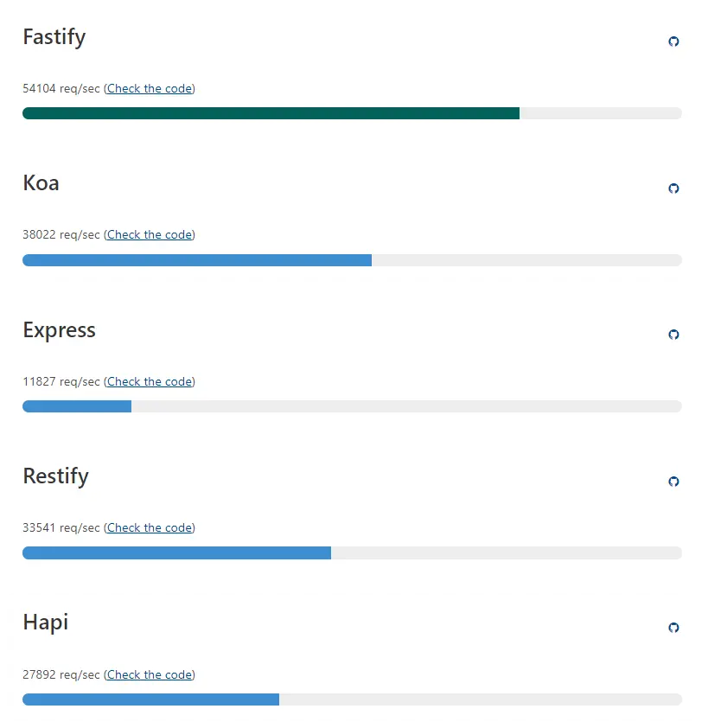This screenshot has width=708, height=728.
Task: Click the Restify benchmark progress bar
Action: pos(176,553)
